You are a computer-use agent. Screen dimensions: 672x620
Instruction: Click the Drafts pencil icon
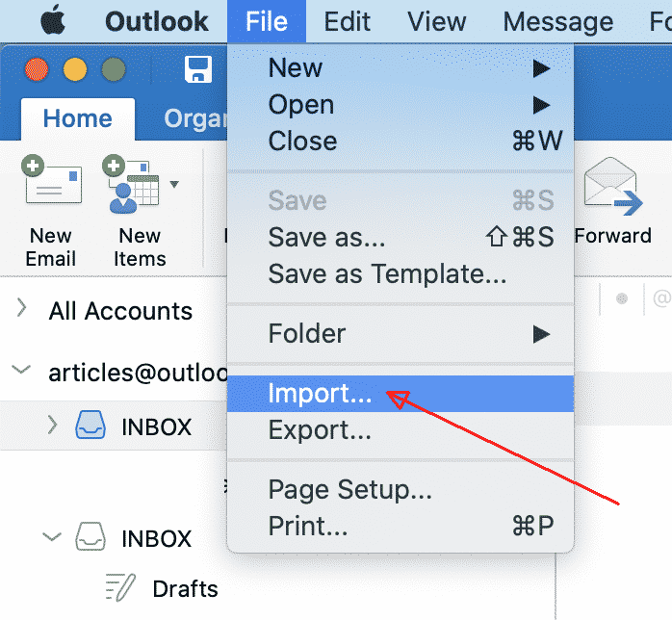pyautogui.click(x=120, y=587)
